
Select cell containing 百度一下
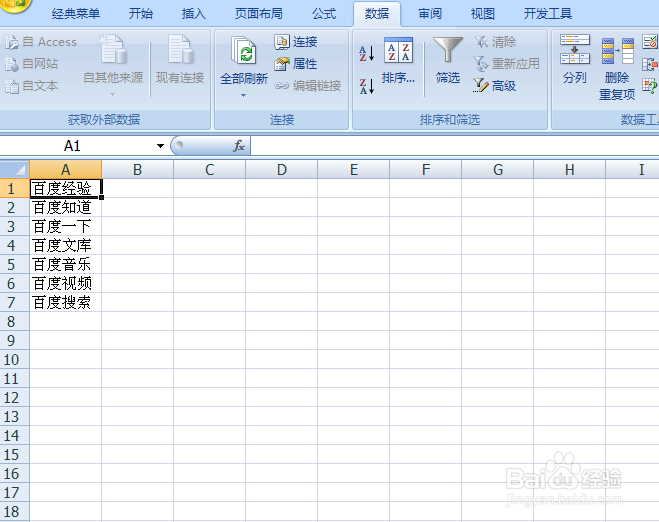[x=66, y=226]
